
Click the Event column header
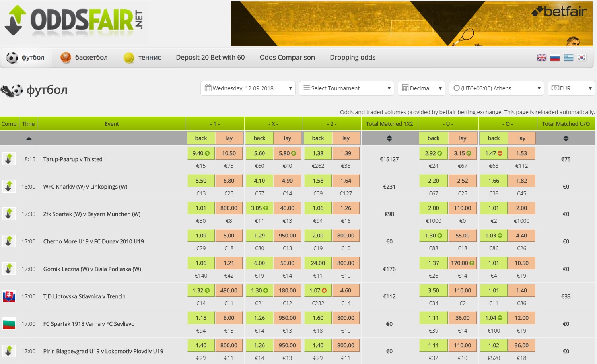coord(112,124)
